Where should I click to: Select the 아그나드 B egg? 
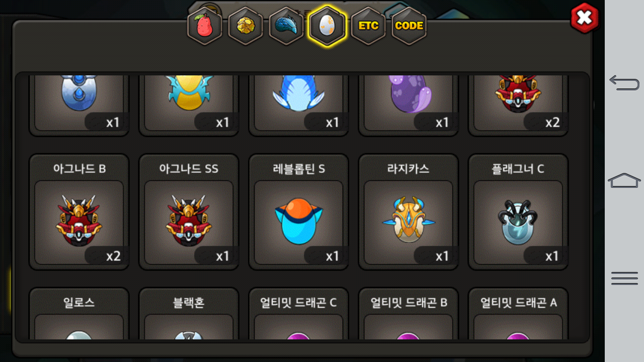pyautogui.click(x=79, y=212)
